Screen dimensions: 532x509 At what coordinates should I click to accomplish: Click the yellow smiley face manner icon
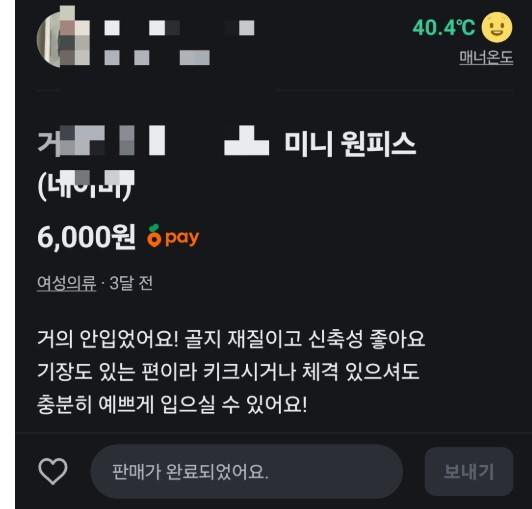coord(497,27)
